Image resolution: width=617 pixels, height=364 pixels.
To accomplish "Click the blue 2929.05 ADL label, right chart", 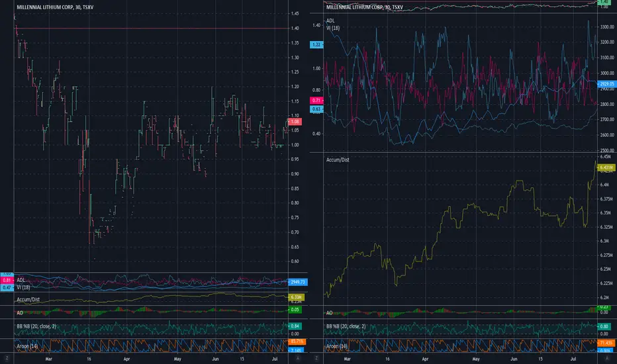I will 607,84.
